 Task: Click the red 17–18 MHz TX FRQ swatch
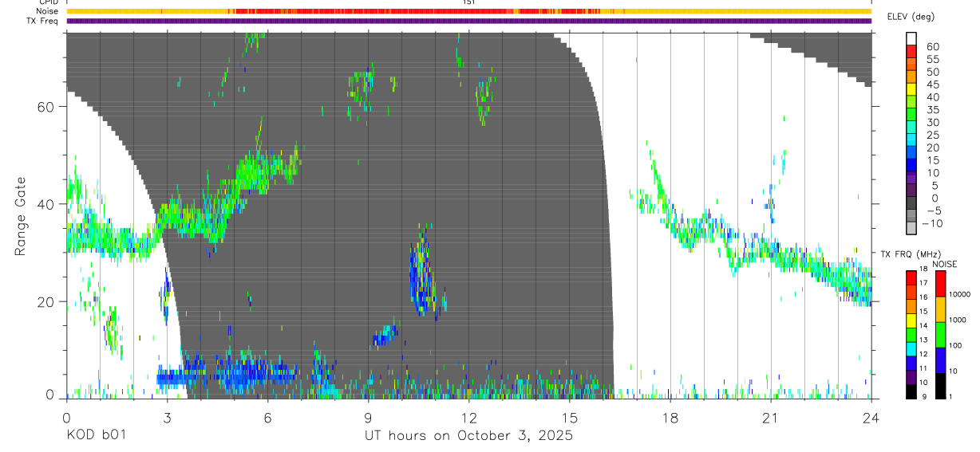click(911, 277)
